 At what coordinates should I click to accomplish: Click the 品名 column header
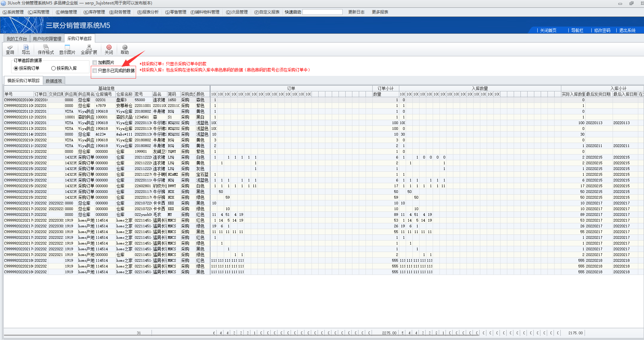[160, 94]
